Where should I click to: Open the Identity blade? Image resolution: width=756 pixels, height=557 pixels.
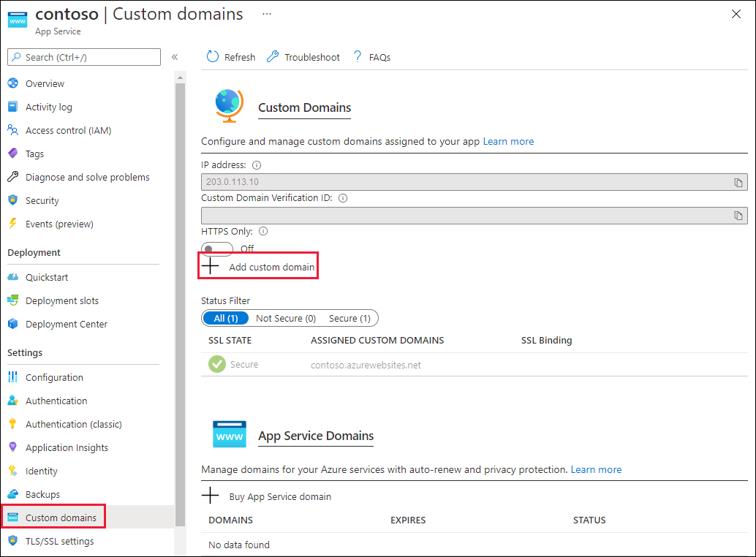(42, 471)
